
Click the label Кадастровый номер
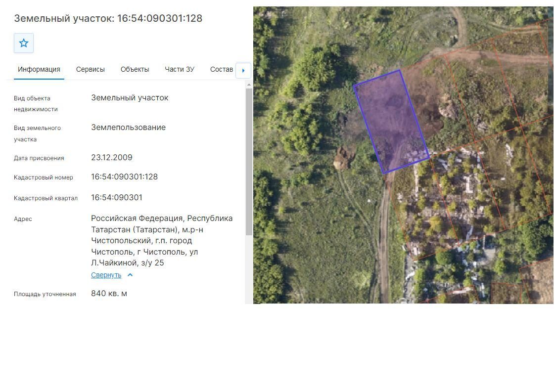pyautogui.click(x=44, y=177)
